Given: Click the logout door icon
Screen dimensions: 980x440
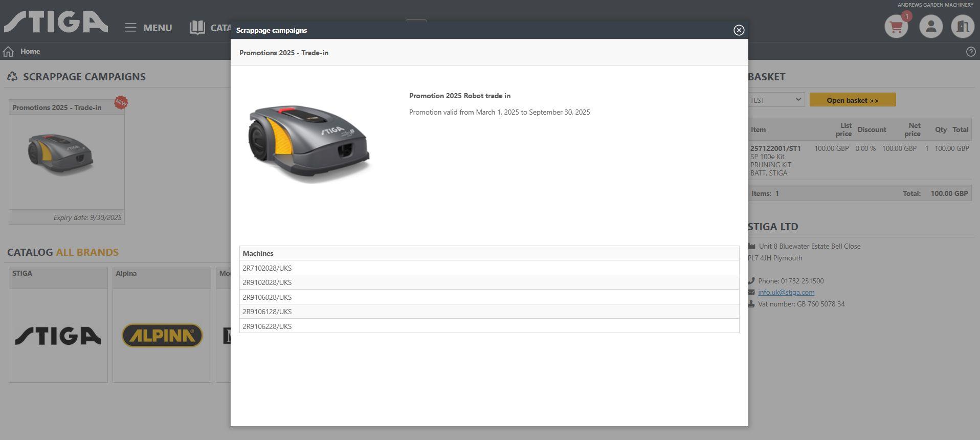Looking at the screenshot, I should pos(963,26).
